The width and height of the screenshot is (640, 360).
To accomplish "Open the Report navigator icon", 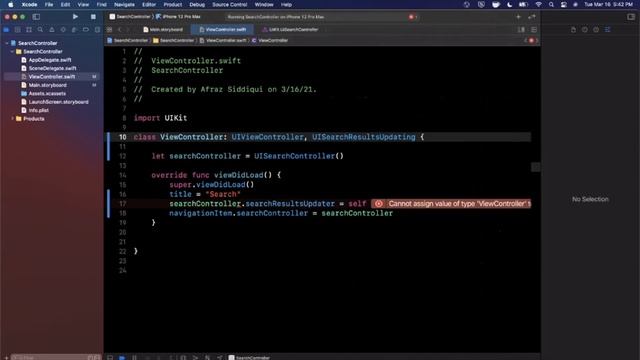I will point(97,30).
